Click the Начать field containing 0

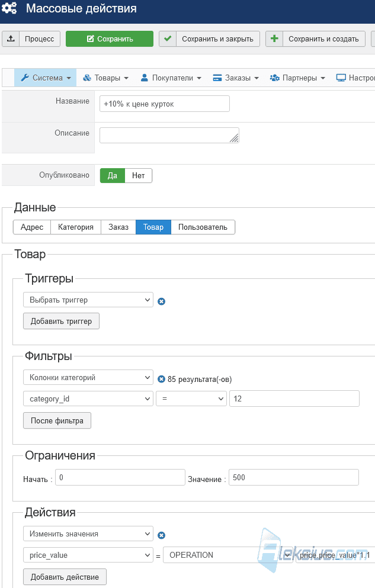coord(120,477)
